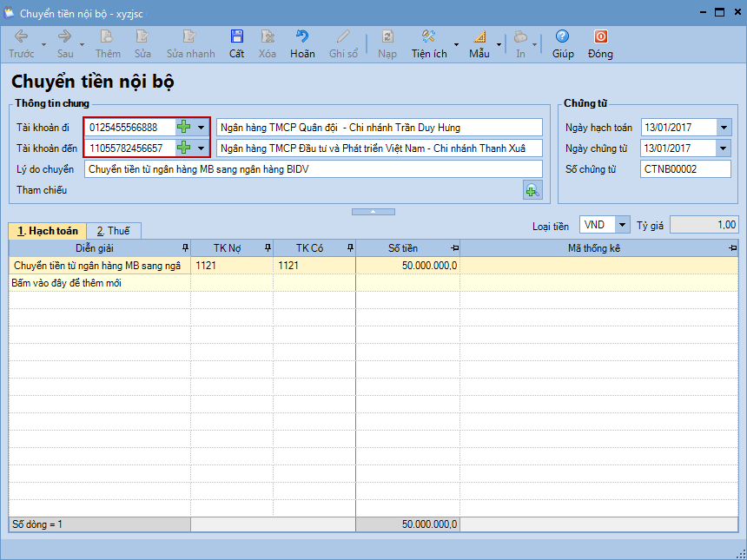The height and width of the screenshot is (560, 747).
Task: Select the Hạch toán tab
Action: click(x=48, y=231)
